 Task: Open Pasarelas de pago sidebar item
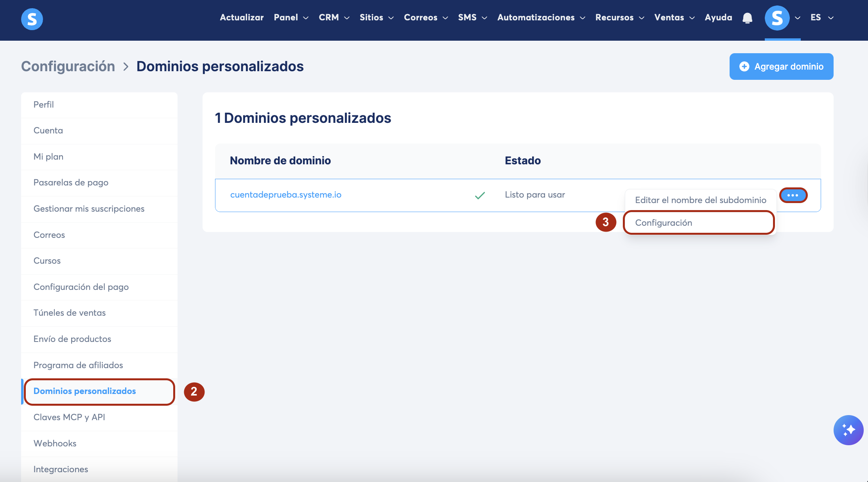tap(71, 183)
